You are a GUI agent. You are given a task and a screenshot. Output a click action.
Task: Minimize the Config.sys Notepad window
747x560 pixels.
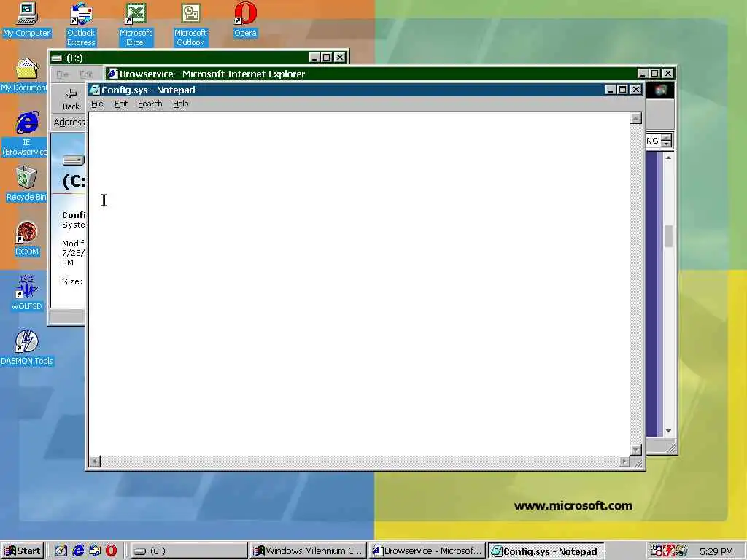point(611,90)
